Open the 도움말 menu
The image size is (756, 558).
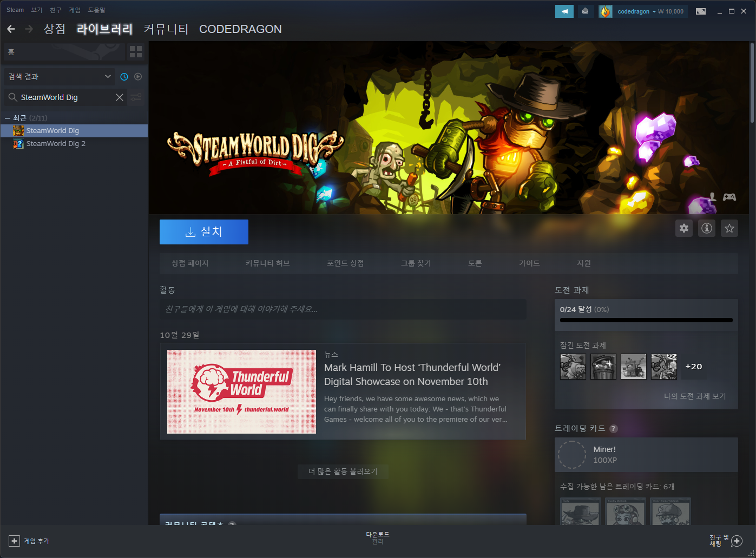point(97,10)
